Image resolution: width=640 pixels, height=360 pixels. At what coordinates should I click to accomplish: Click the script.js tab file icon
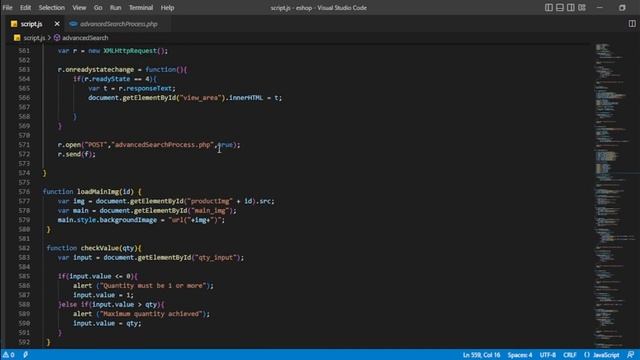coord(14,24)
